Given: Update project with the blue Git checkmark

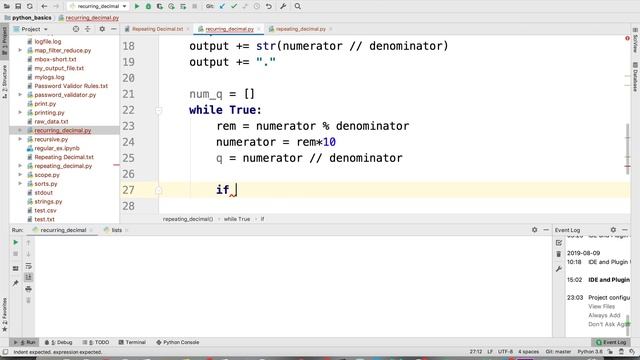Looking at the screenshot, I should click(x=222, y=6).
